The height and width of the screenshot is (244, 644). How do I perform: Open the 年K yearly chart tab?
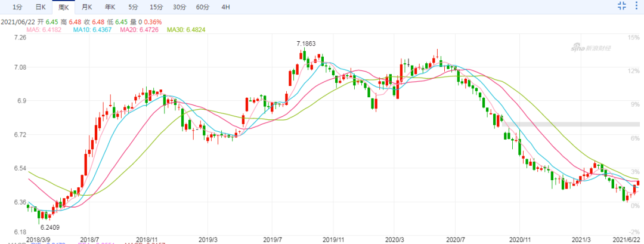click(109, 7)
